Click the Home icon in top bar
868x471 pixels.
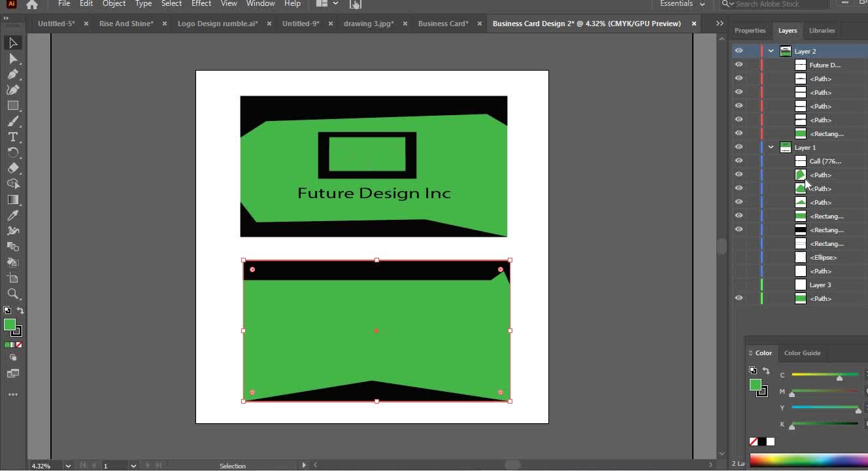click(x=32, y=5)
